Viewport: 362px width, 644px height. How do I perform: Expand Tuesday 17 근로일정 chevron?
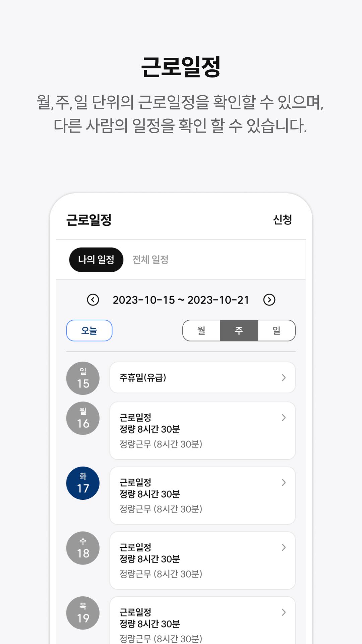point(284,482)
